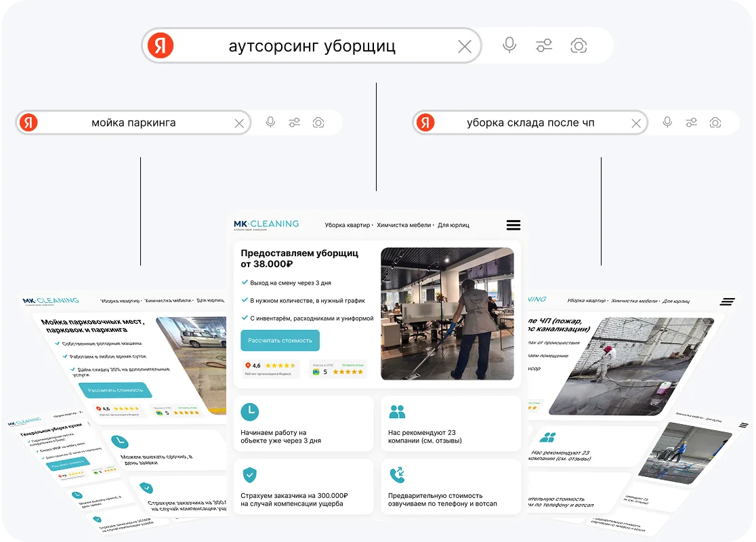Click the heading "Предоставляем уборщиц от 38.000₽"
The image size is (756, 542).
click(x=299, y=258)
